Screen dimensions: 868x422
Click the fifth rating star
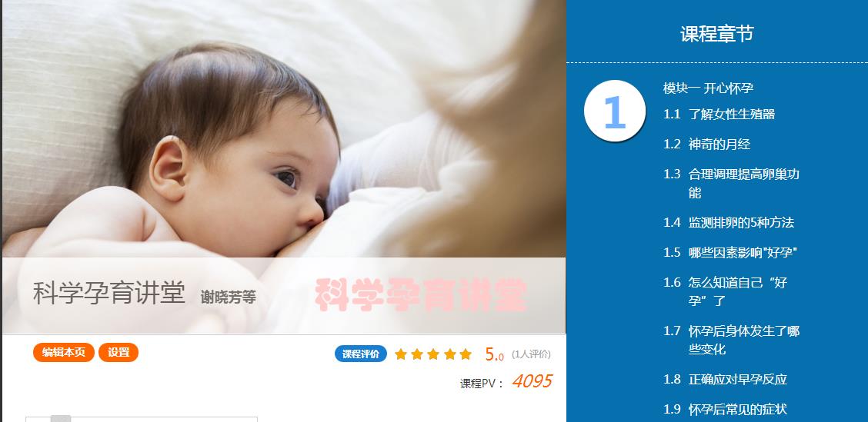(x=466, y=354)
